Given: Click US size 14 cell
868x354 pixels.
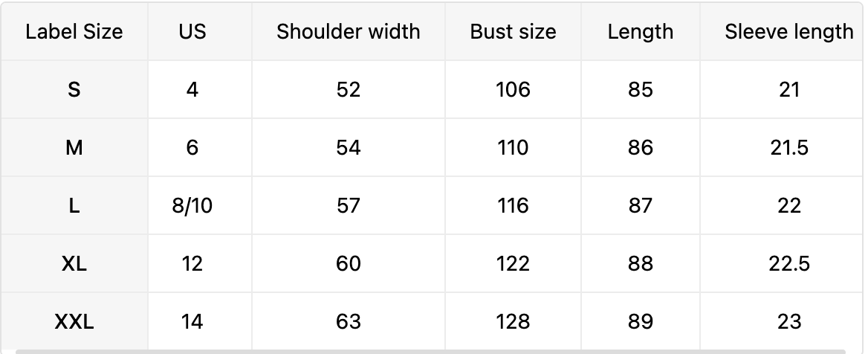Looking at the screenshot, I should [x=192, y=322].
